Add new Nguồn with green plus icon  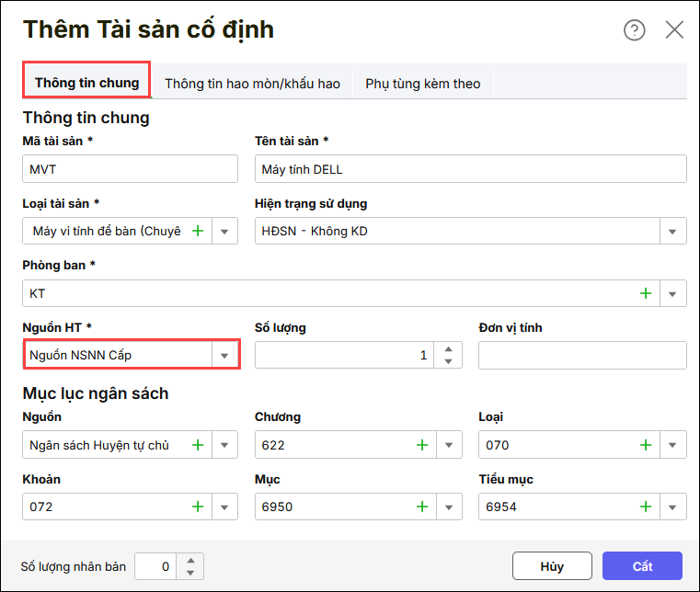tap(198, 445)
